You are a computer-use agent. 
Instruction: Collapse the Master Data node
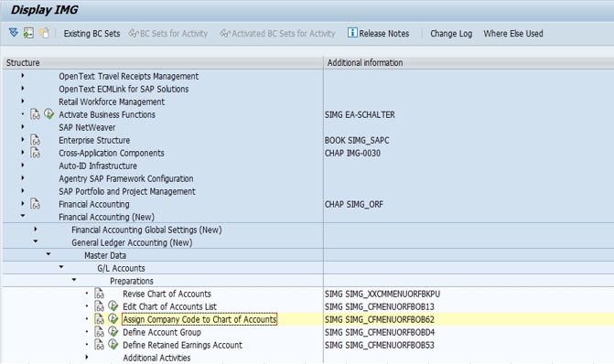[x=48, y=254]
